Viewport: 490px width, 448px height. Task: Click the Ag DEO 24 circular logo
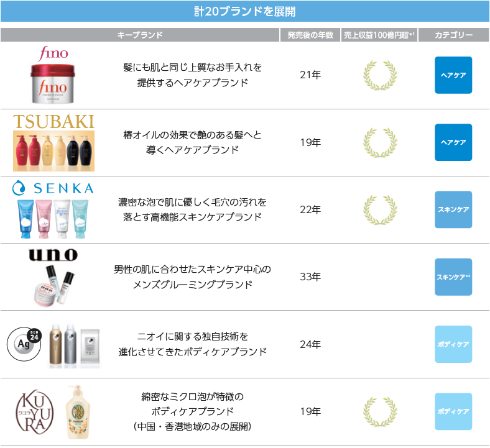point(24,344)
